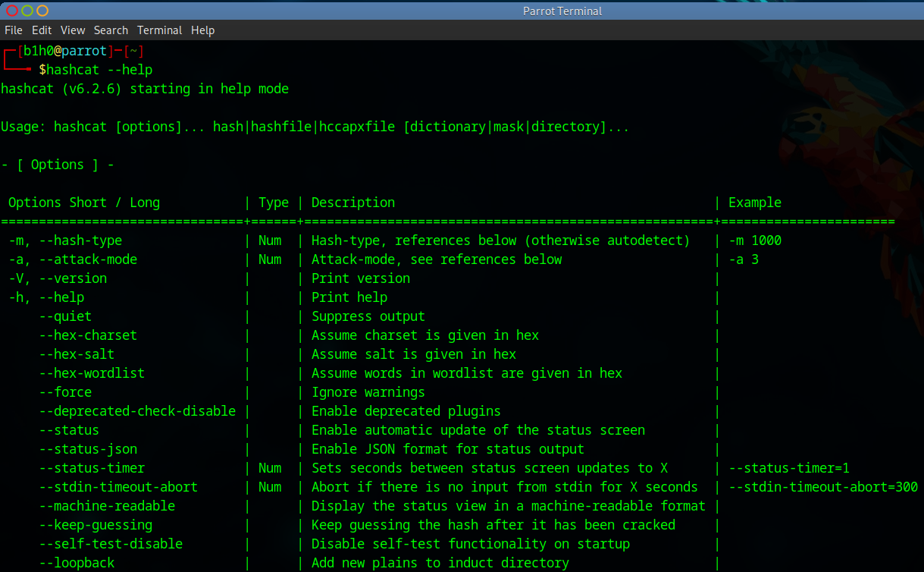Click 'Suppress output' description
This screenshot has width=924, height=572.
coord(368,316)
